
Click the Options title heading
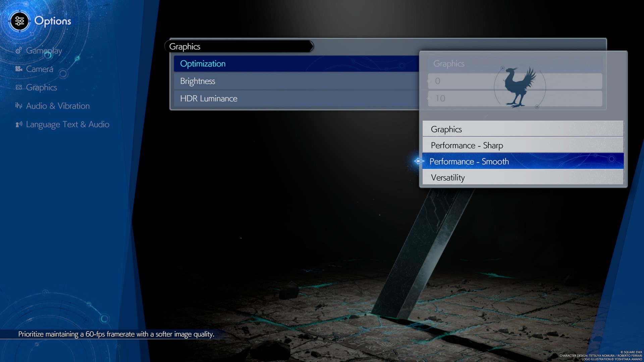(x=53, y=21)
